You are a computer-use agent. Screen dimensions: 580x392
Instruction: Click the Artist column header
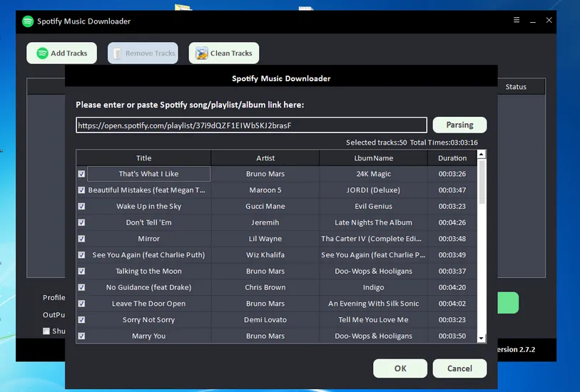tap(265, 158)
